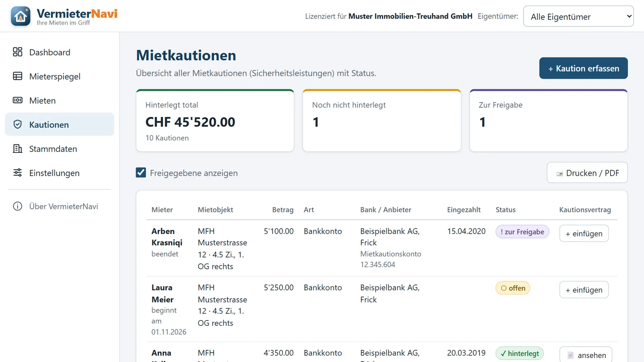Image resolution: width=644 pixels, height=362 pixels.
Task: Click the VermieterNavi house logo
Action: (x=21, y=16)
